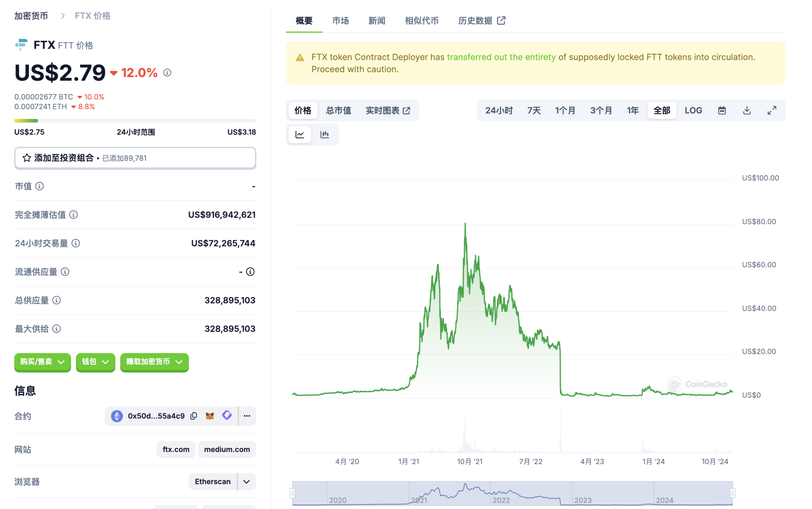Viewport: 812px width, 509px height.
Task: Select 24小时 time range
Action: (x=499, y=110)
